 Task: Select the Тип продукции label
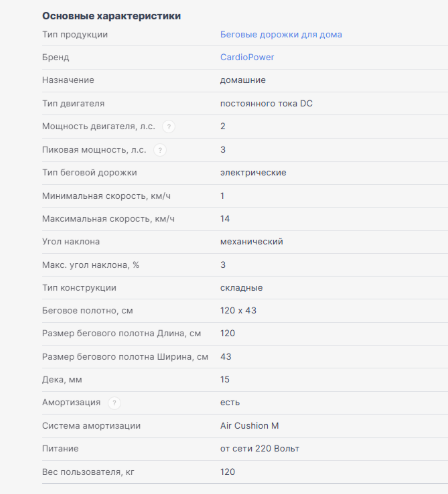75,35
